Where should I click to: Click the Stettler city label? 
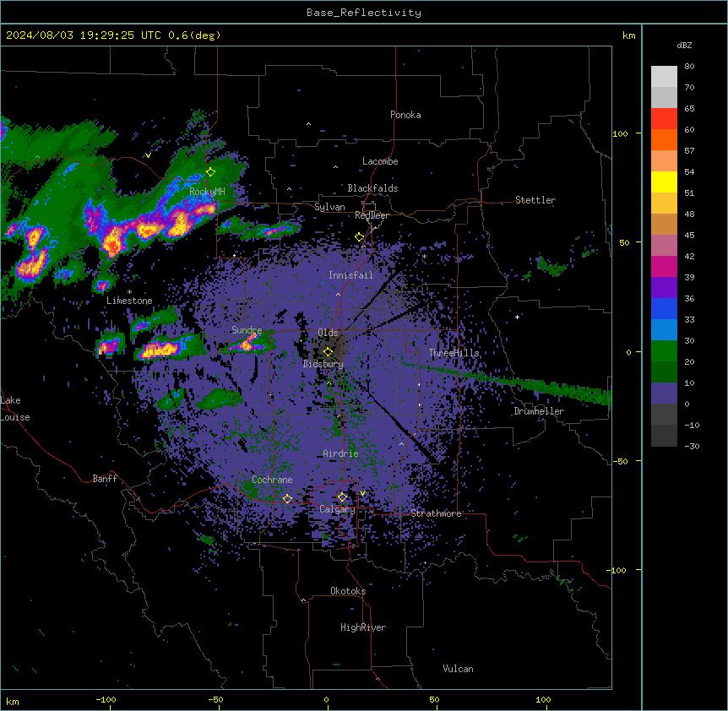[535, 200]
